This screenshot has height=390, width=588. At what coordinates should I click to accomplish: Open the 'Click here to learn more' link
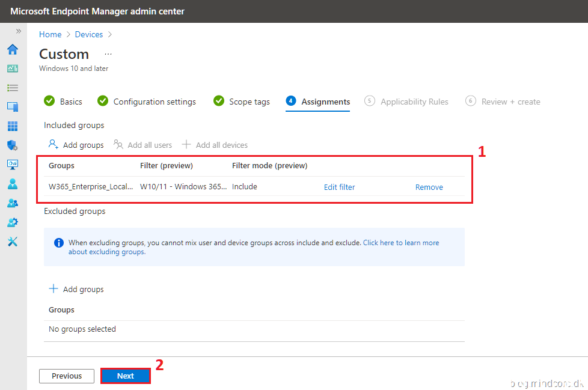[x=400, y=242]
